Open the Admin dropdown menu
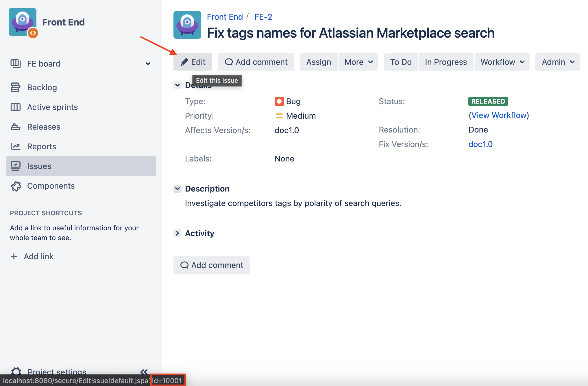Screen dimensions: 588x386 [557, 62]
